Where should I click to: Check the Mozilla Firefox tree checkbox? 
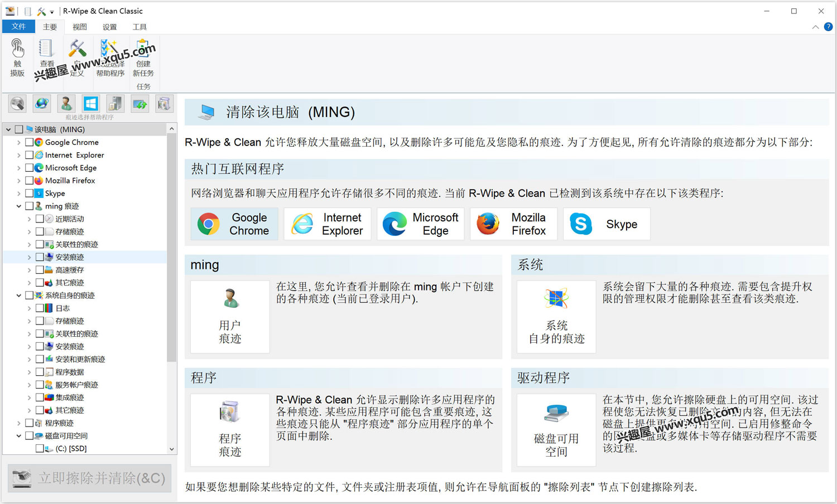(x=30, y=181)
